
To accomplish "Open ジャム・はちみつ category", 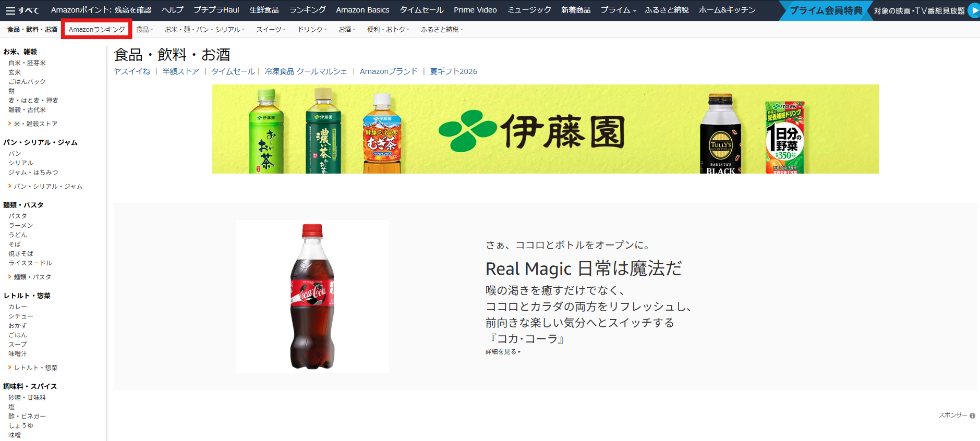I will pyautogui.click(x=33, y=173).
